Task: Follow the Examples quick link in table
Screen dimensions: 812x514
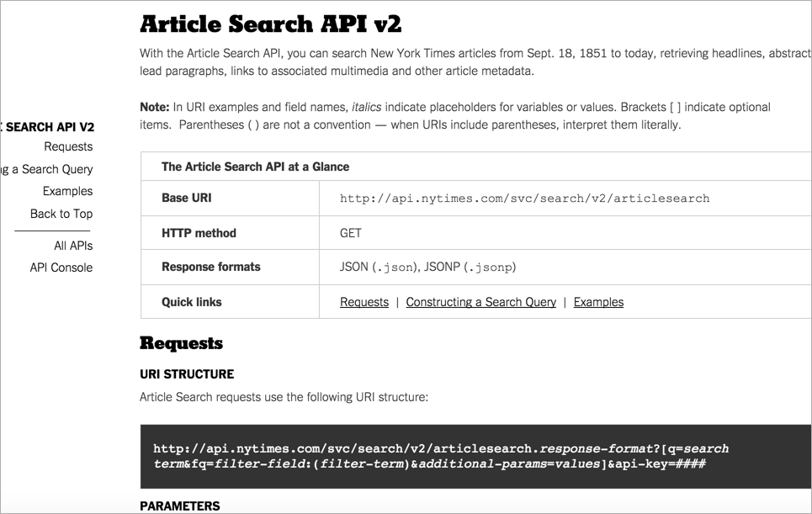Action: point(598,302)
